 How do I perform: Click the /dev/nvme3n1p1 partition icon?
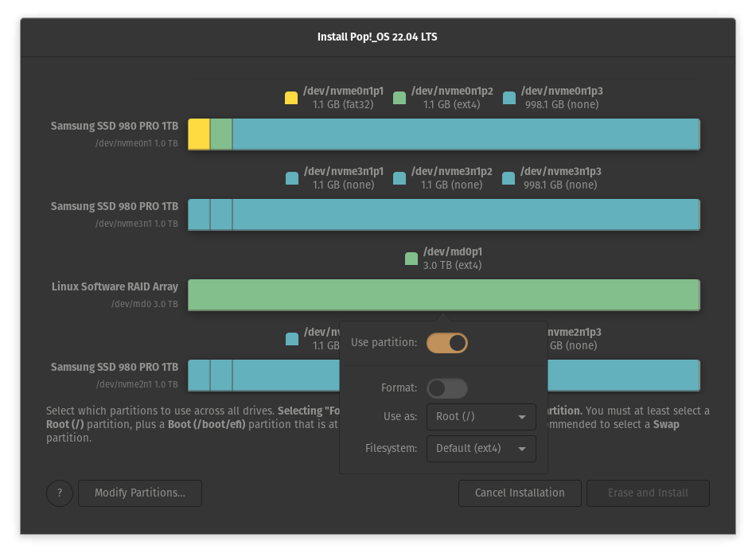tap(291, 177)
